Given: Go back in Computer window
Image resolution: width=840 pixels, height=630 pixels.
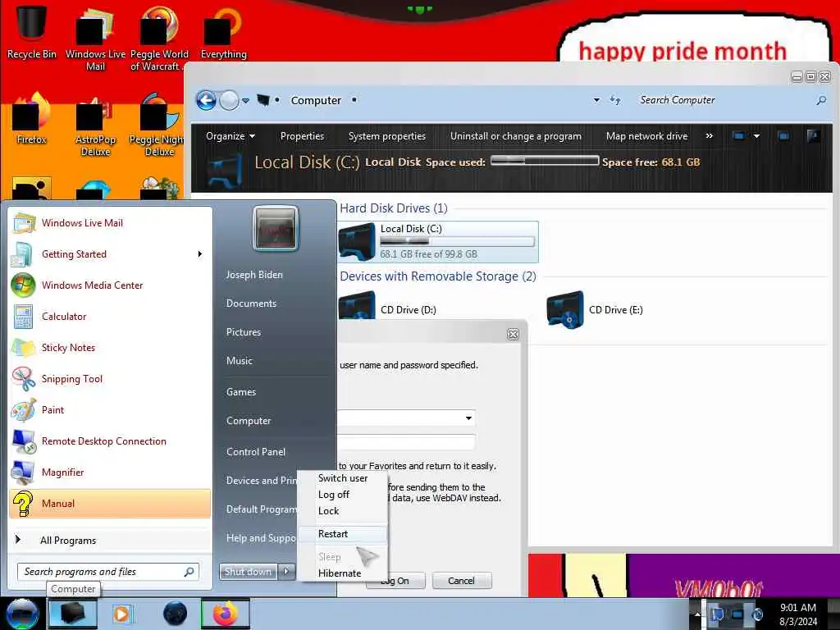Looking at the screenshot, I should [206, 100].
